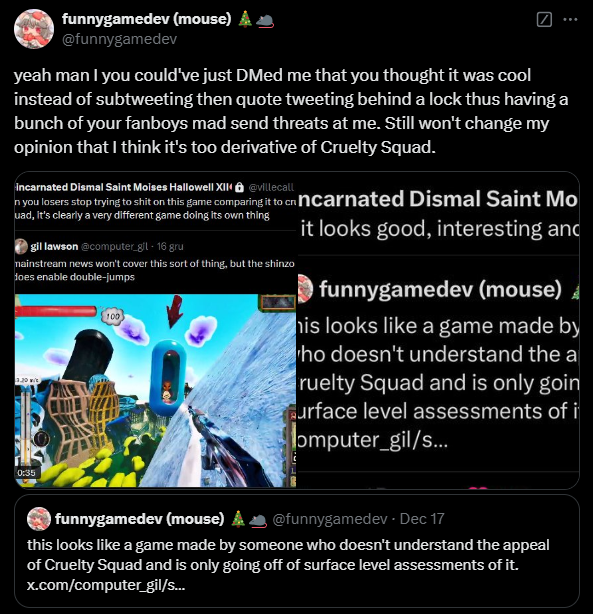Click @computer_gil handle in screenshot
593x614 pixels.
point(114,246)
